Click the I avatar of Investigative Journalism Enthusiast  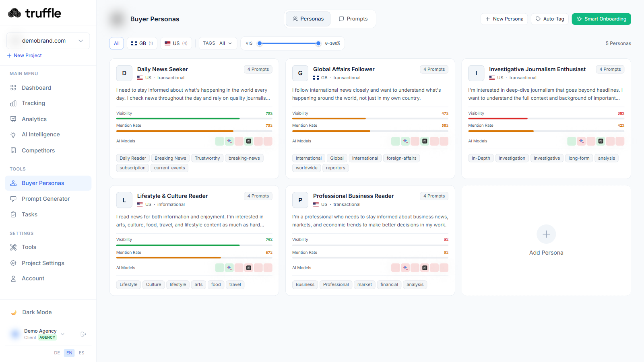point(476,73)
